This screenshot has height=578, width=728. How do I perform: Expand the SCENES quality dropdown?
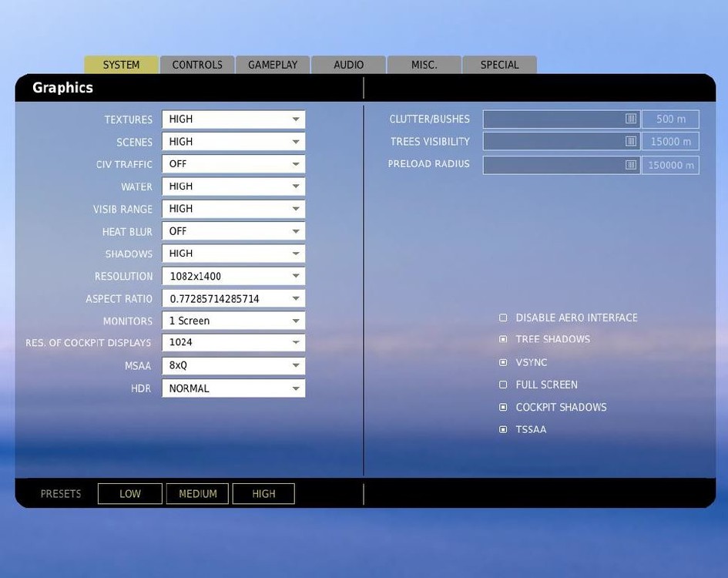[233, 142]
